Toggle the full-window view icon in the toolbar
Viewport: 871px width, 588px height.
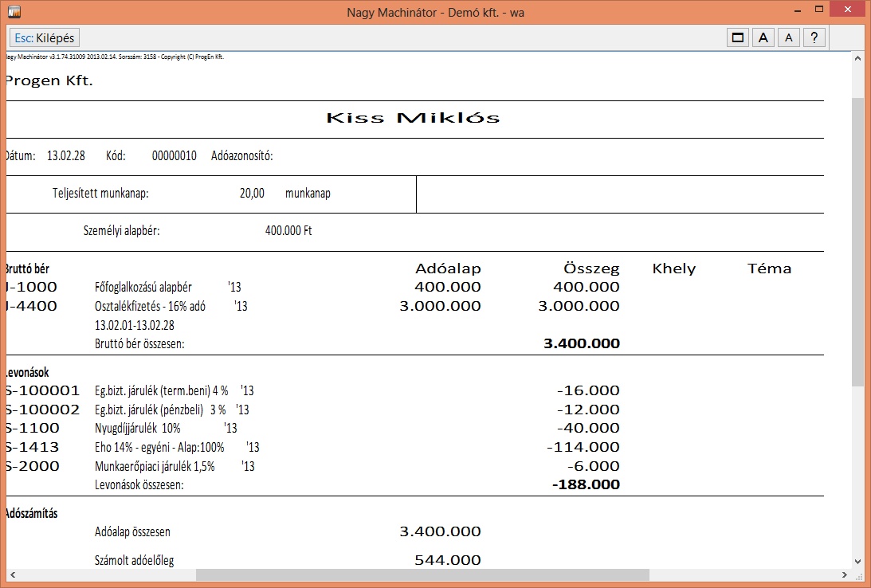coord(738,37)
